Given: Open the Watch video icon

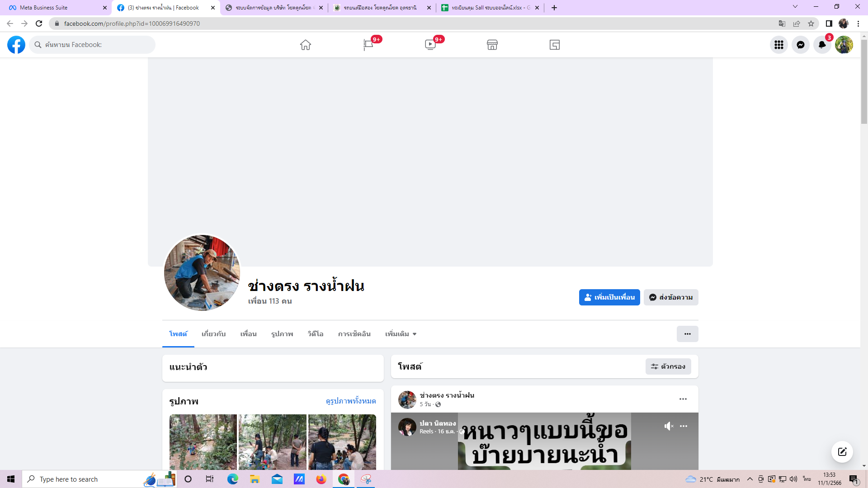Looking at the screenshot, I should tap(430, 45).
